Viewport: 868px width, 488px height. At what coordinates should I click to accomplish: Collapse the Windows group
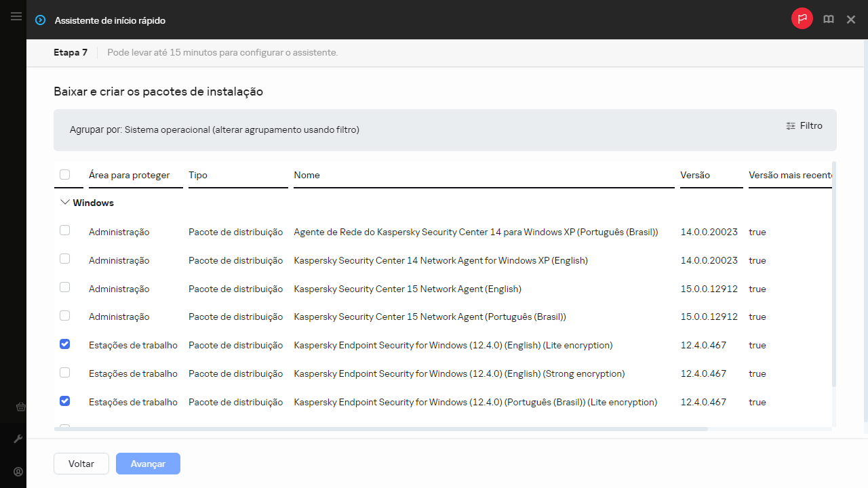(x=65, y=203)
